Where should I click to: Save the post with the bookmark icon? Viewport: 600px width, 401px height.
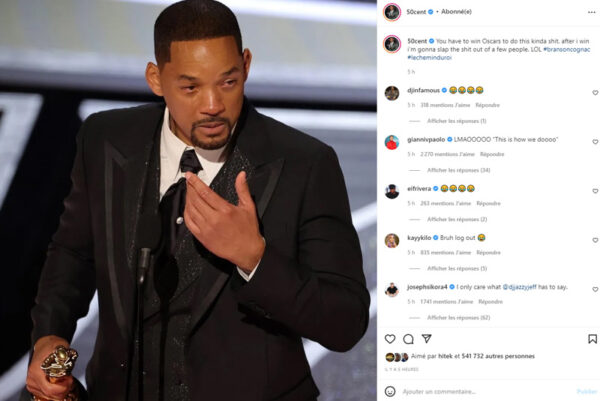click(x=592, y=339)
